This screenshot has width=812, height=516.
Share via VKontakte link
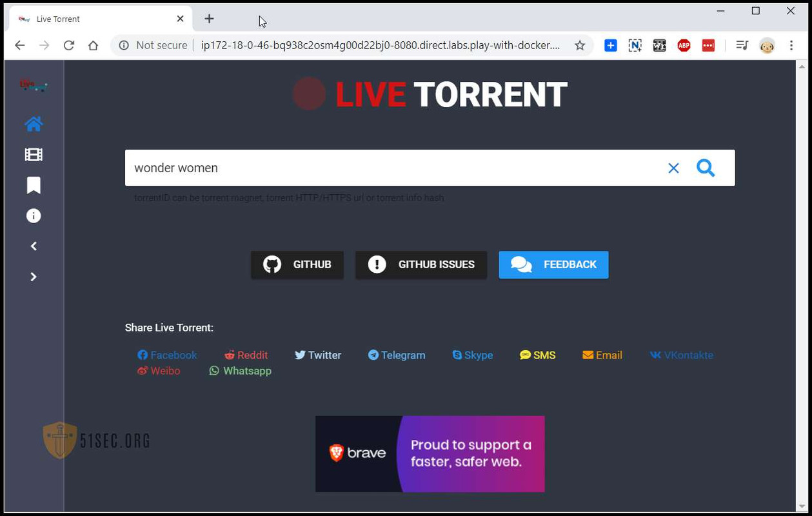681,355
